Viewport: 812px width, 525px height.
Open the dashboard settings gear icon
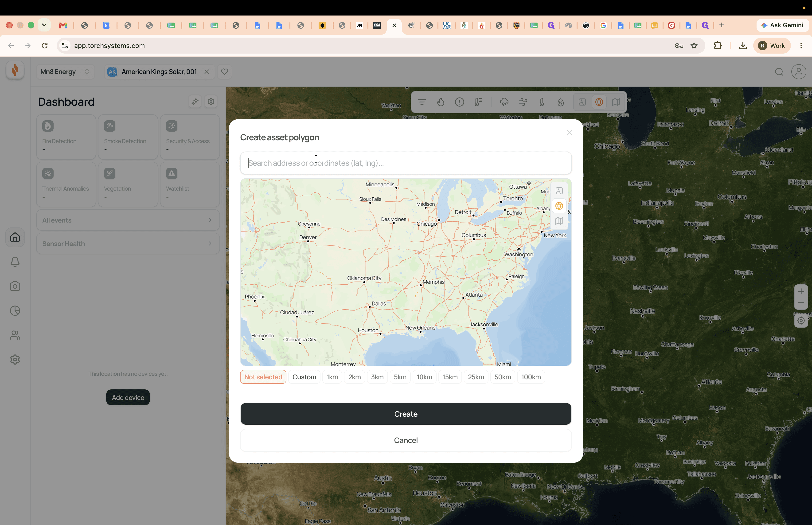(x=211, y=102)
